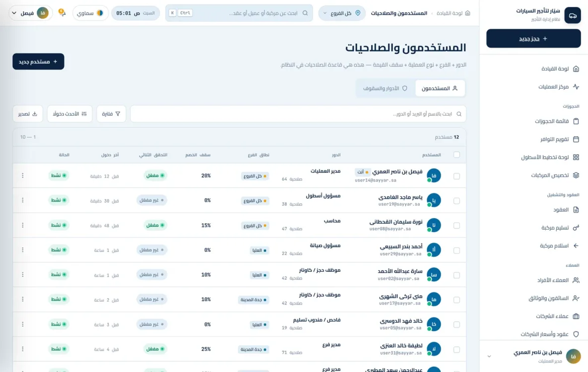This screenshot has width=588, height=372.
Task: Check the row for أحمد بندر السبيعي
Action: pos(457,250)
